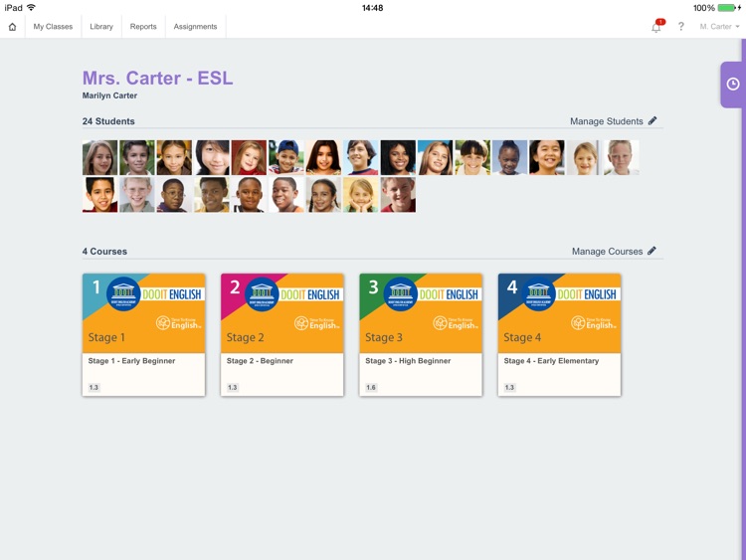Open the notifications bell
Image resolution: width=746 pixels, height=560 pixels.
pos(656,27)
